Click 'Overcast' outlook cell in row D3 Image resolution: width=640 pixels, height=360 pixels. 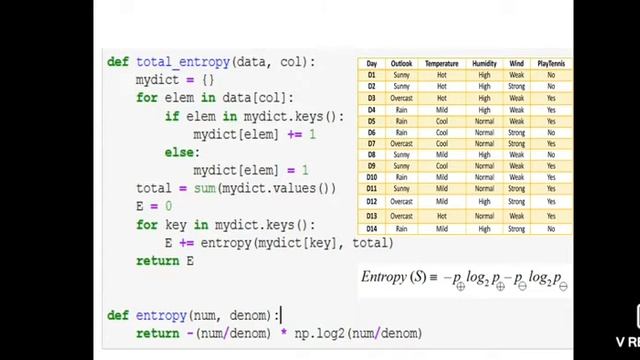[401, 98]
